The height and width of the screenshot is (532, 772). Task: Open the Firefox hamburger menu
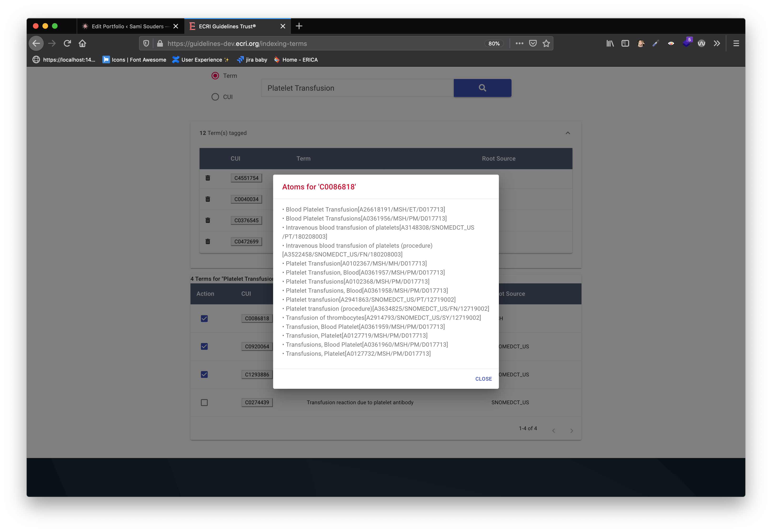[736, 43]
